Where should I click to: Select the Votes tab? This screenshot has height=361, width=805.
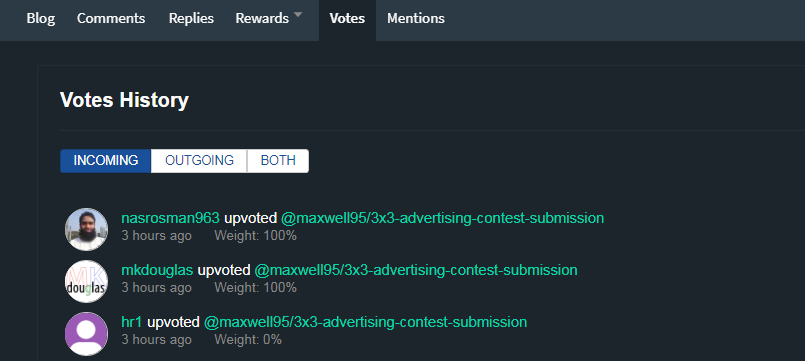click(347, 18)
